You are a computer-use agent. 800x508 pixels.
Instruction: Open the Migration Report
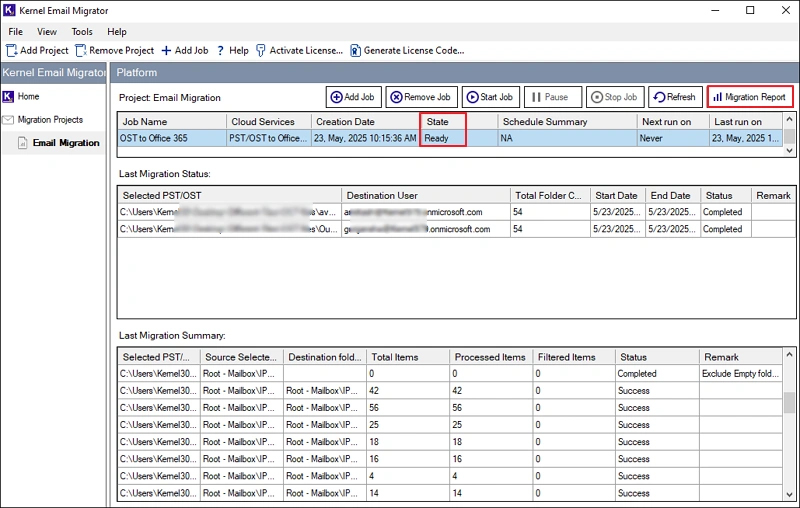click(x=750, y=97)
